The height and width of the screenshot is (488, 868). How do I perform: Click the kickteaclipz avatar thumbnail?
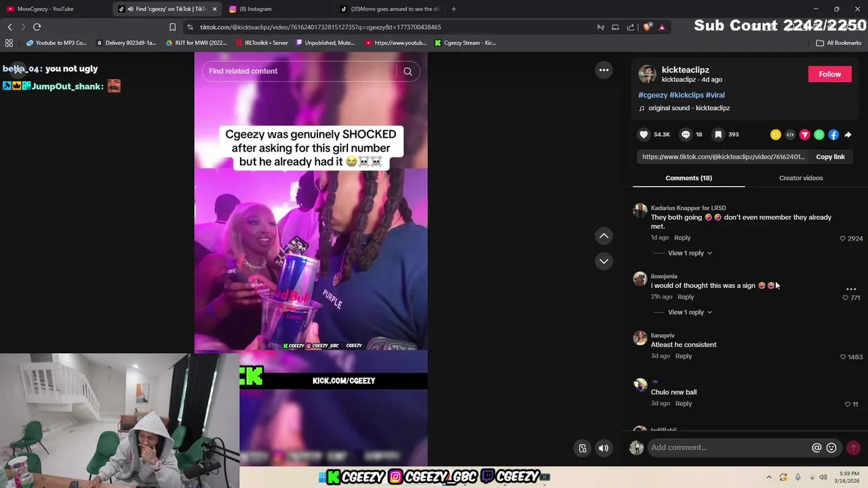(x=647, y=75)
